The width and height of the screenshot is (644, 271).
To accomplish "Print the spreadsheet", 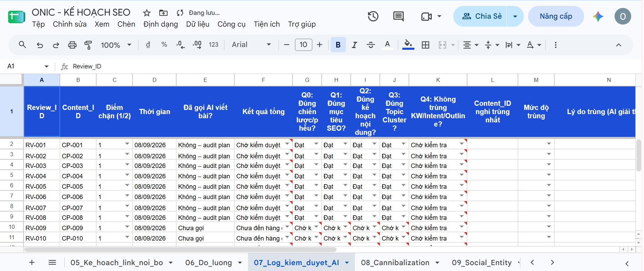I will [x=72, y=45].
